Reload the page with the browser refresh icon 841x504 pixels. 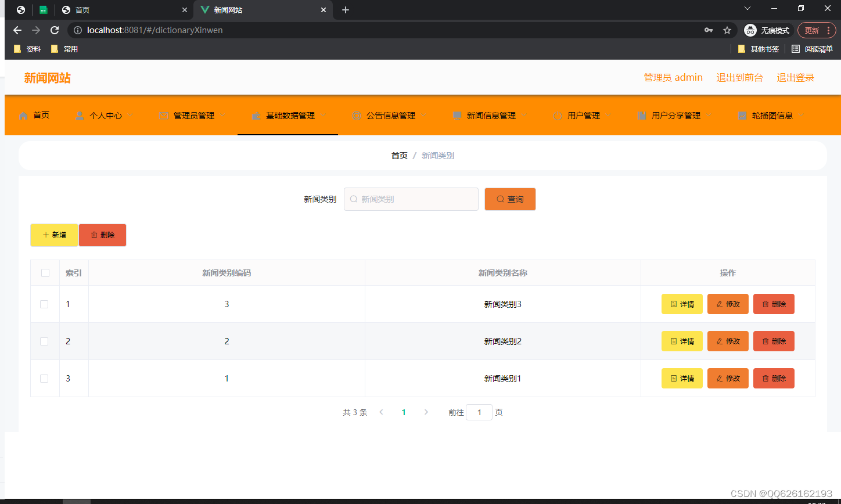click(x=55, y=30)
